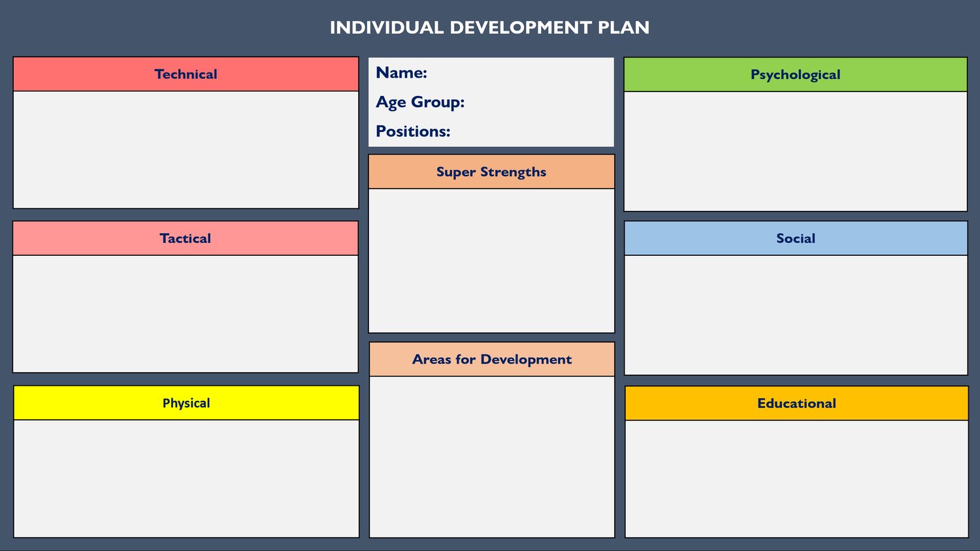Click inside the Technical content box
This screenshot has height=551, width=980.
click(186, 150)
